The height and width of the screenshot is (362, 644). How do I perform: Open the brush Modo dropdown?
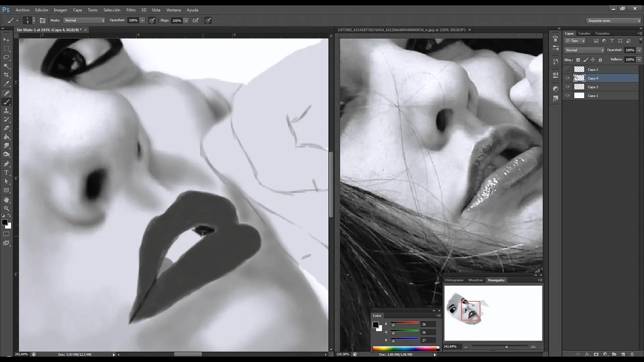[84, 20]
